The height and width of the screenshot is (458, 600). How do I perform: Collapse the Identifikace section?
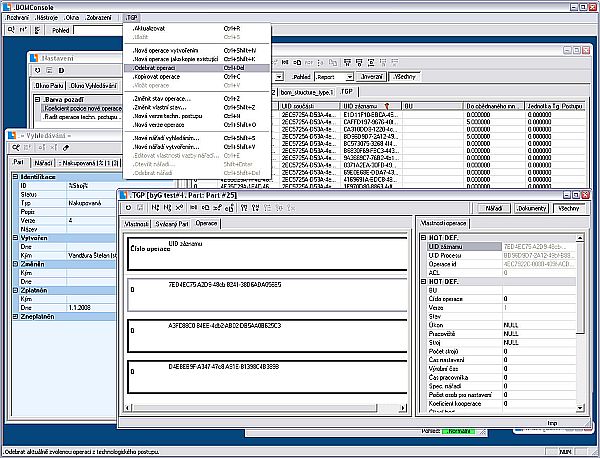pyautogui.click(x=14, y=175)
